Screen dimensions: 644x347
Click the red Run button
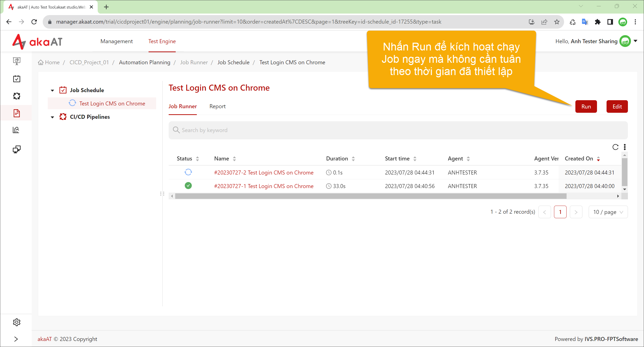point(586,106)
